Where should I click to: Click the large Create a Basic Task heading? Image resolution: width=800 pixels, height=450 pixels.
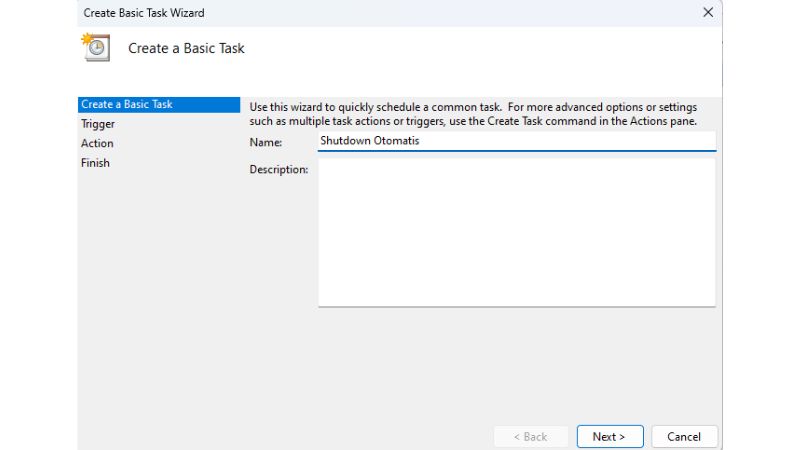click(x=186, y=48)
